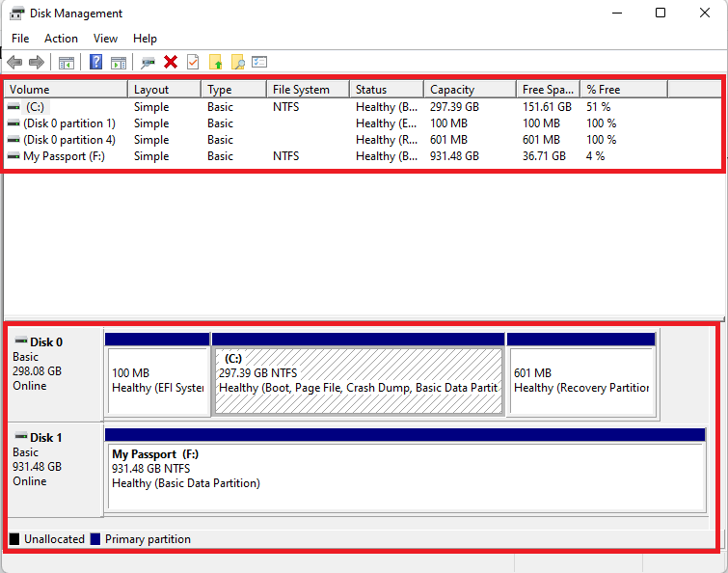Click the 4 % free value
The width and height of the screenshot is (728, 573).
595,156
